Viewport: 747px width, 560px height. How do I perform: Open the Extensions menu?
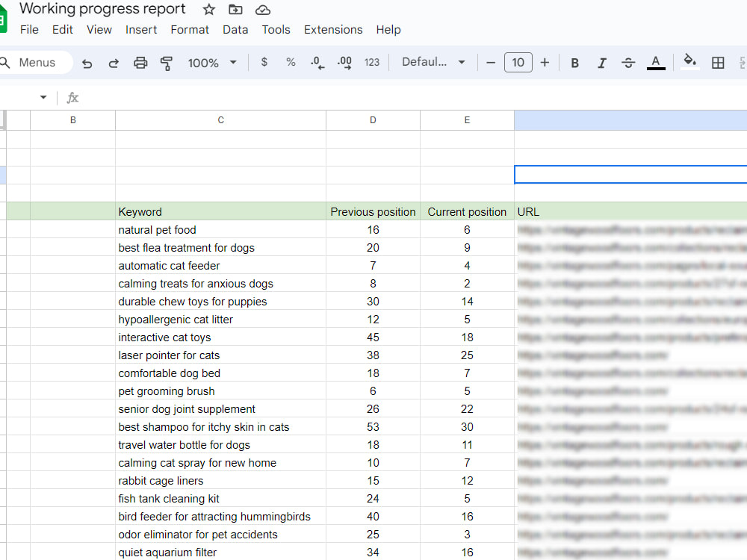click(333, 30)
